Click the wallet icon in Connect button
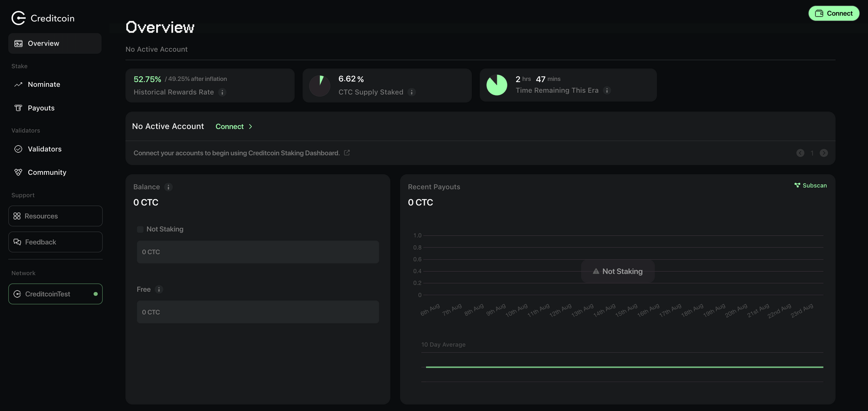The image size is (868, 411). pyautogui.click(x=819, y=13)
